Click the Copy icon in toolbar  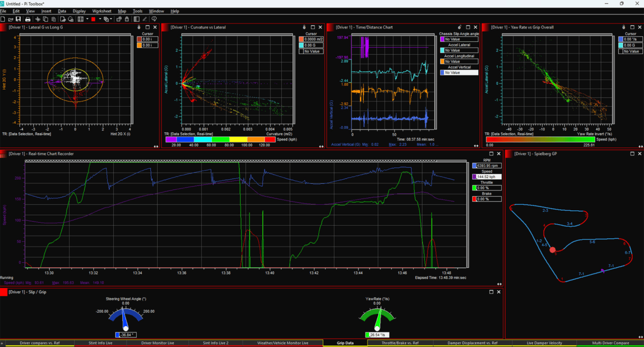46,19
